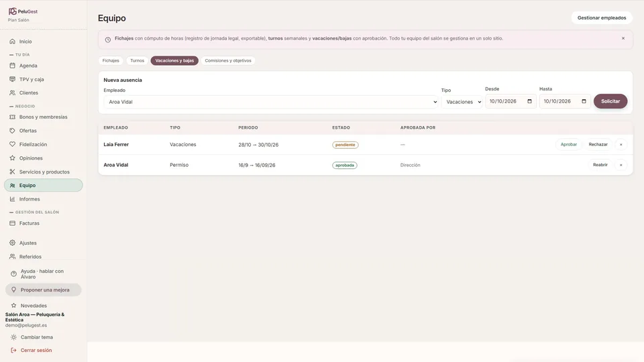Open the Empleado dropdown showing Aroa Vidal

[271, 102]
